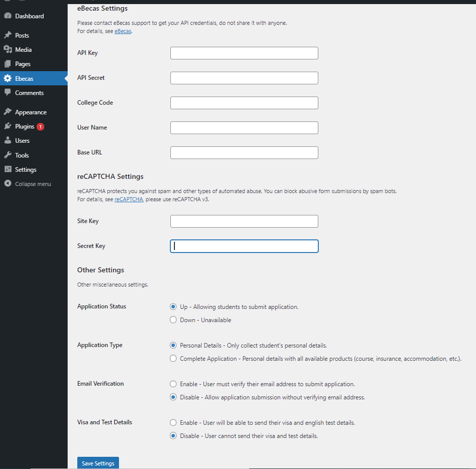Click the Posts pushpin icon
Viewport: 476px width, 469px height.
click(8, 35)
